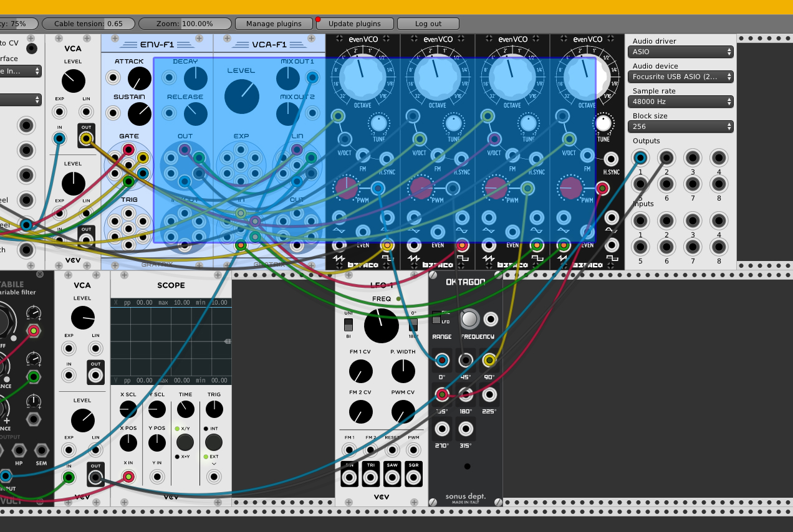Click the LFO-1 PWM input jack

click(x=413, y=450)
